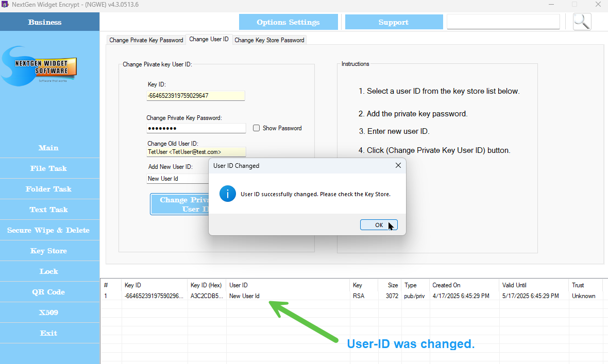
Task: Click the Change Private Key User ID button
Action: tap(179, 204)
